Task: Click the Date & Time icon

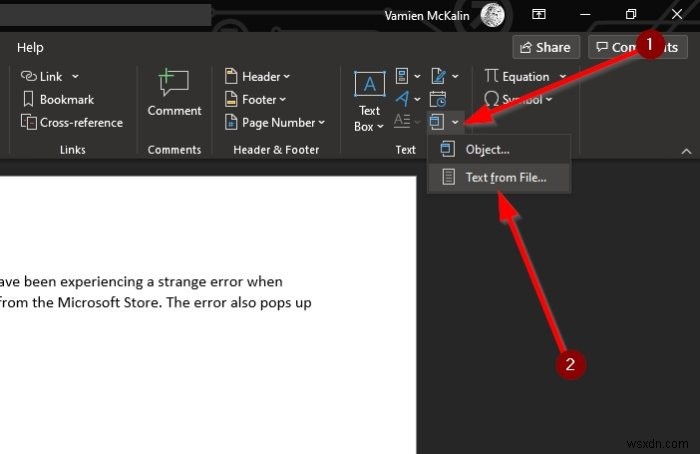Action: tap(437, 99)
